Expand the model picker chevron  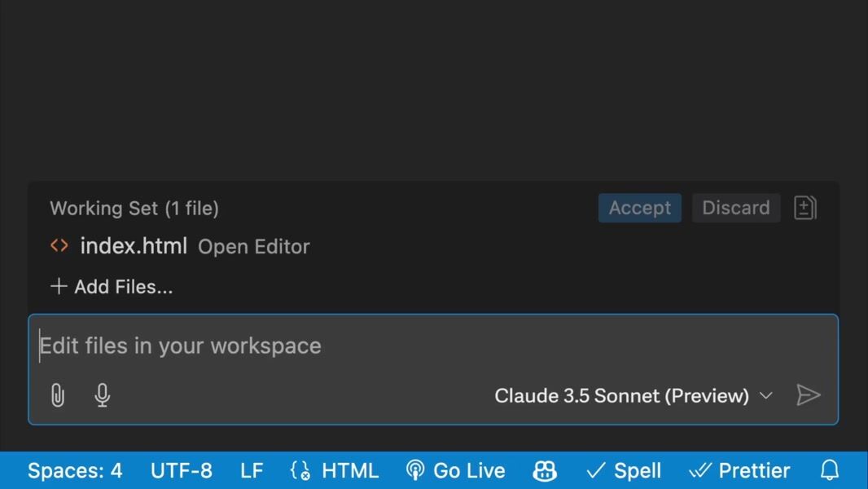pyautogui.click(x=766, y=395)
